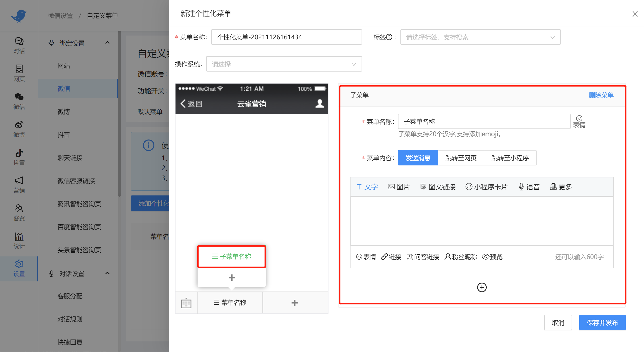This screenshot has width=644, height=352.
Task: Click the 链接 insert-link icon
Action: click(x=391, y=257)
